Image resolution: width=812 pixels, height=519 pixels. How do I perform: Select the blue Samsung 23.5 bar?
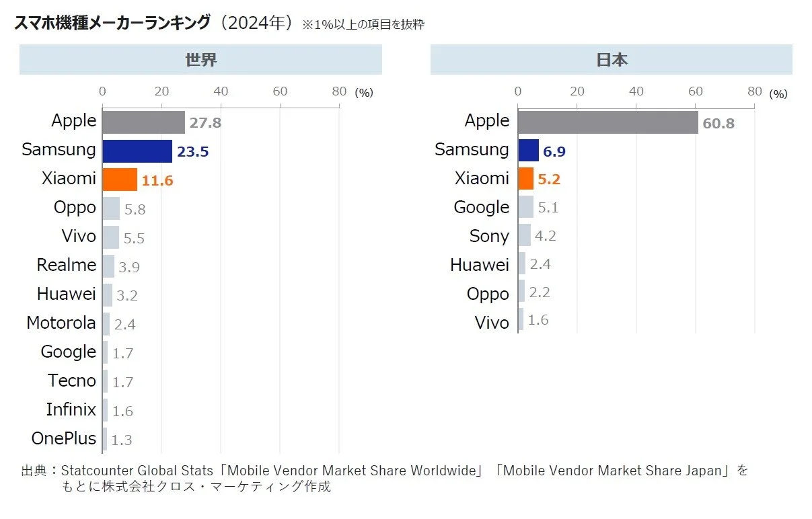pos(137,151)
